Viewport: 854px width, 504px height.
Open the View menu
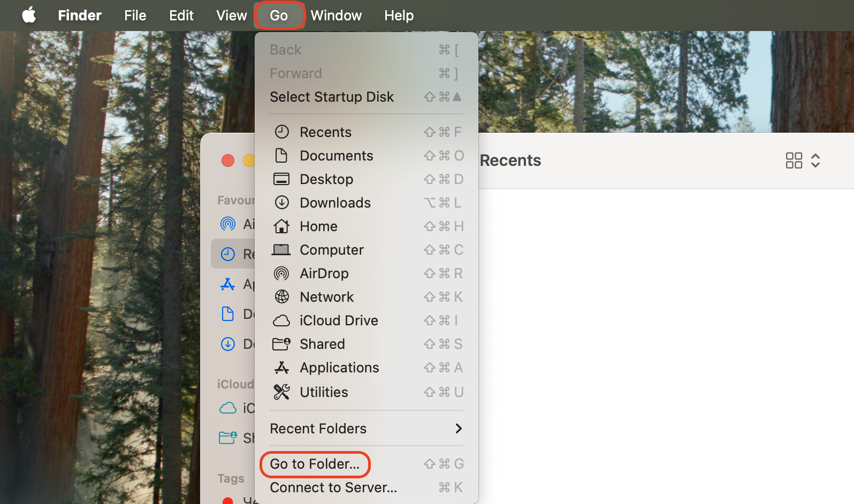[232, 16]
